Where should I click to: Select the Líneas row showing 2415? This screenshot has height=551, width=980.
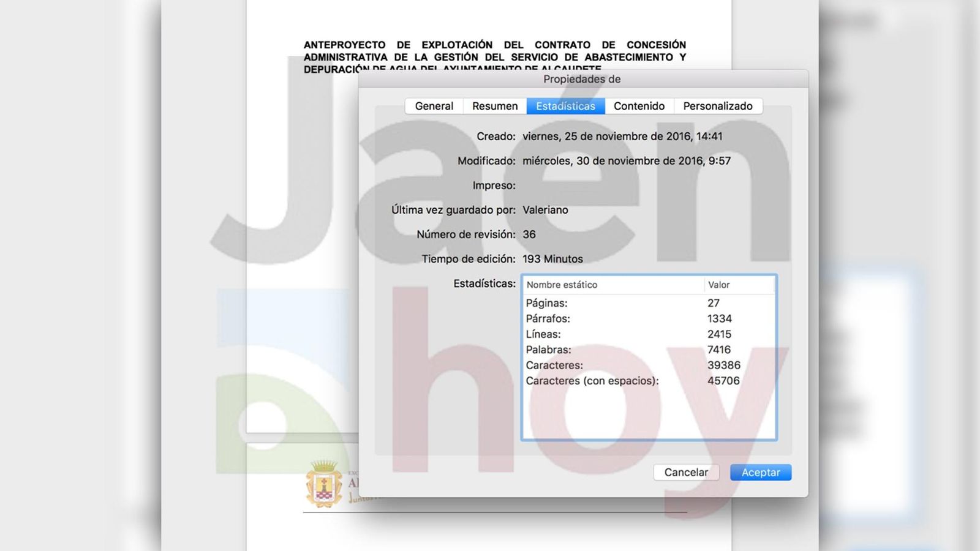click(x=582, y=334)
